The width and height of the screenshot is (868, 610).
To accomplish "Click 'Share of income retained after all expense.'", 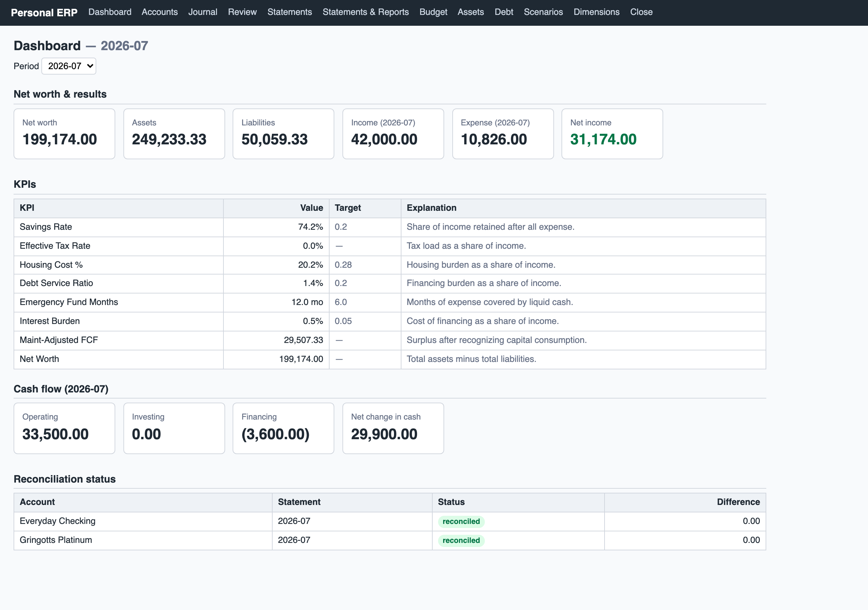I will [490, 227].
